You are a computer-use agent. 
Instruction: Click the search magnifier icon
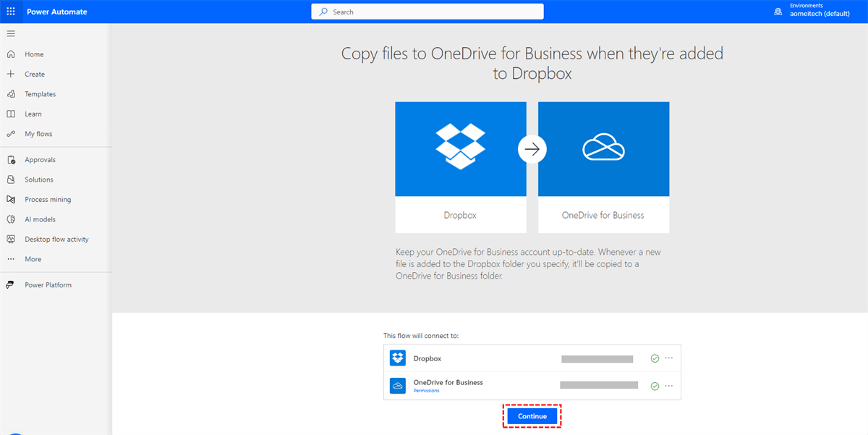pyautogui.click(x=323, y=12)
